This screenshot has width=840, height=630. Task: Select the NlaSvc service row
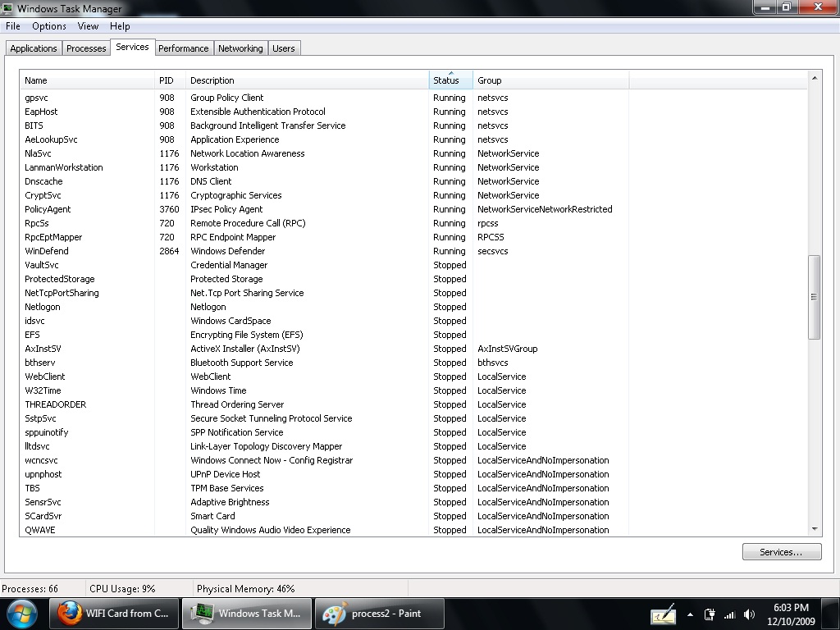click(413, 153)
